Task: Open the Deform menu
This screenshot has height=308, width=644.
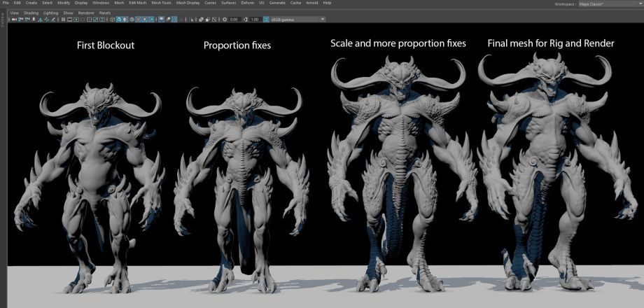Action: [247, 3]
